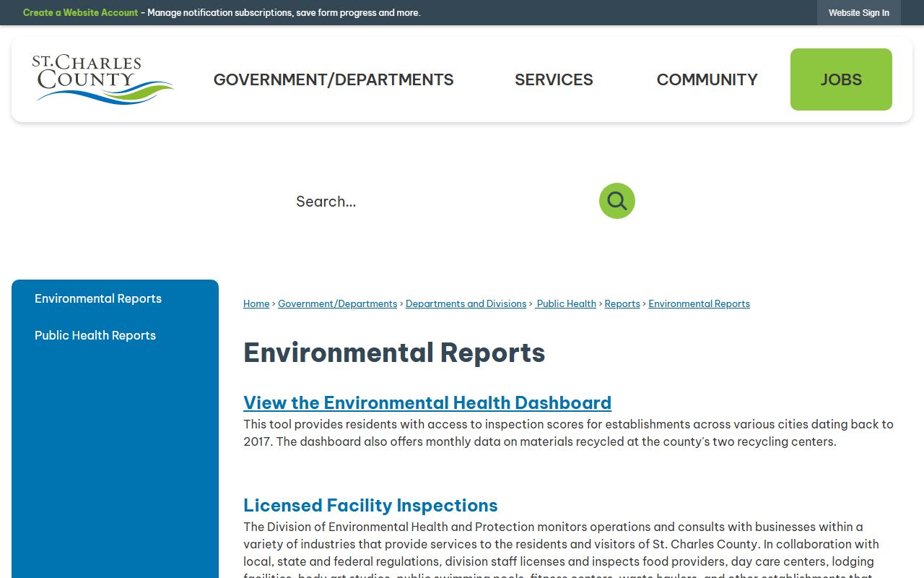Select Public Health Reports in sidebar

(95, 335)
